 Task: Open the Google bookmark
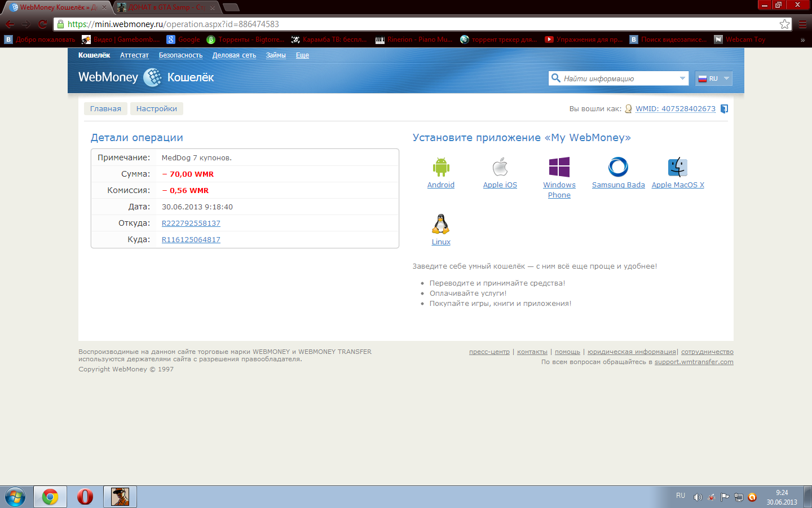click(x=183, y=40)
